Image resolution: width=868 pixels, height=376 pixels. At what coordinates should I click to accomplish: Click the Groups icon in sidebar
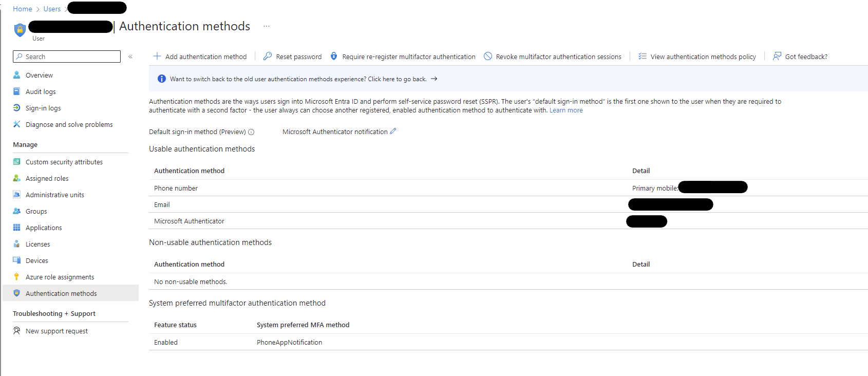coord(17,211)
